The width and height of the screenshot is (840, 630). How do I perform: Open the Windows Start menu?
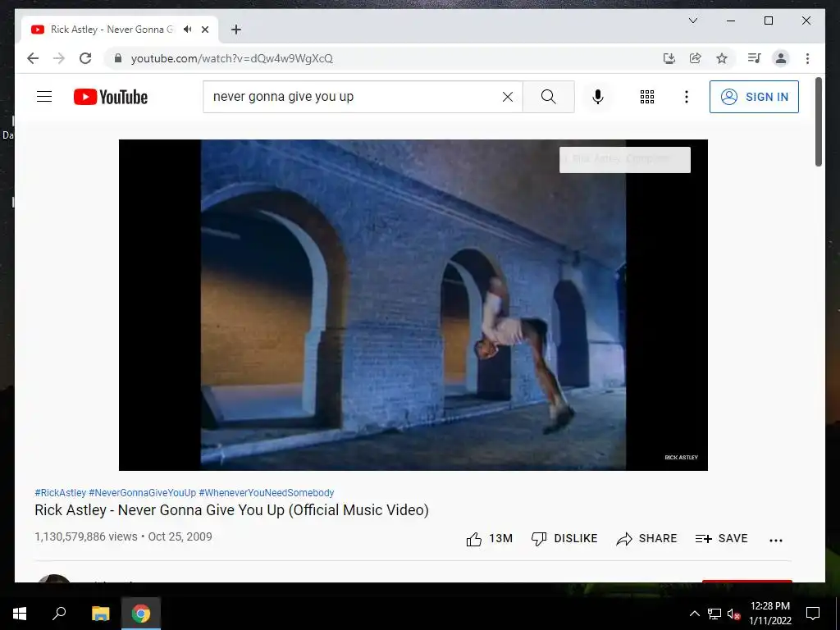tap(20, 613)
